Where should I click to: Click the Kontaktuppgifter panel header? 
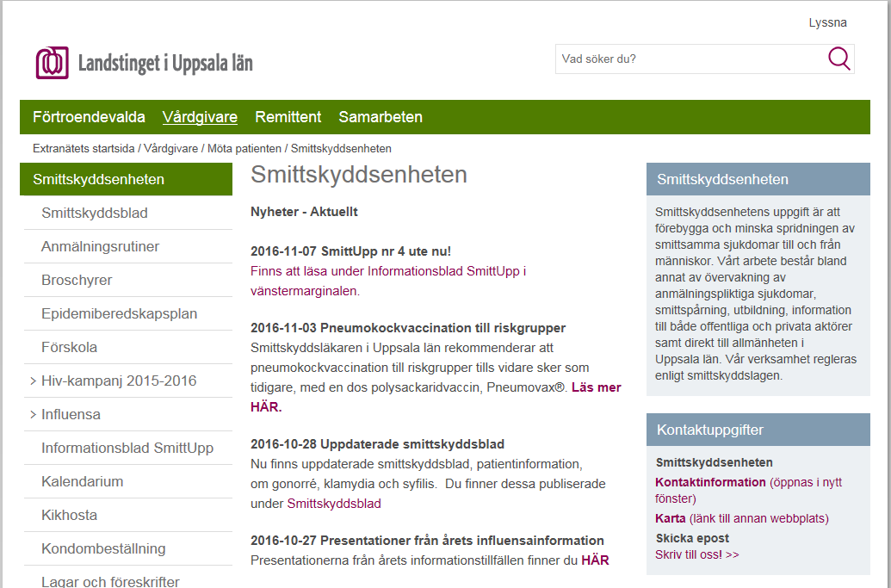click(758, 430)
